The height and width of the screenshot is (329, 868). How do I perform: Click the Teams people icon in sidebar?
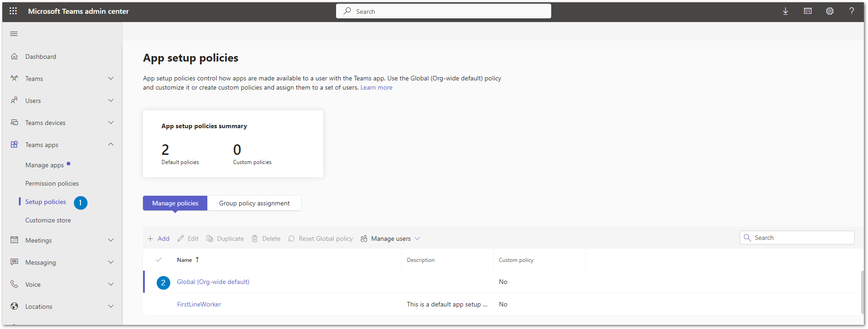pos(14,79)
